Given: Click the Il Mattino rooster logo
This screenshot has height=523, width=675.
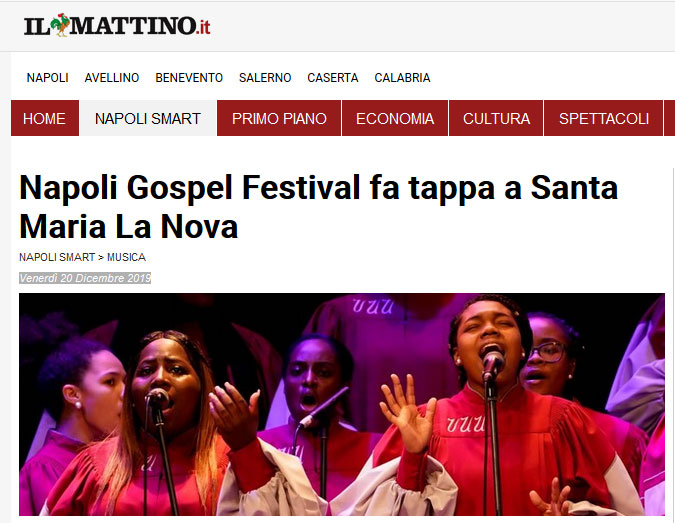Looking at the screenshot, I should click(x=117, y=25).
